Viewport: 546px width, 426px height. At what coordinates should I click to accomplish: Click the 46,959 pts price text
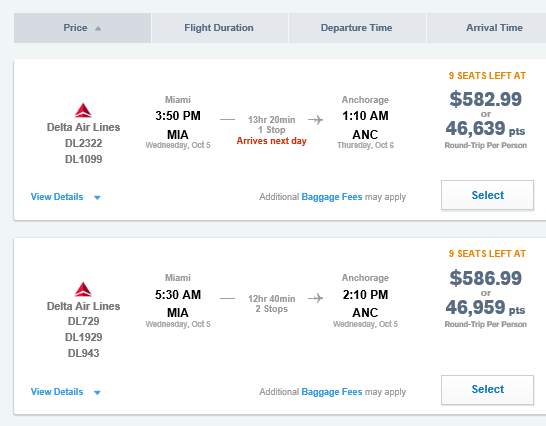click(x=485, y=307)
